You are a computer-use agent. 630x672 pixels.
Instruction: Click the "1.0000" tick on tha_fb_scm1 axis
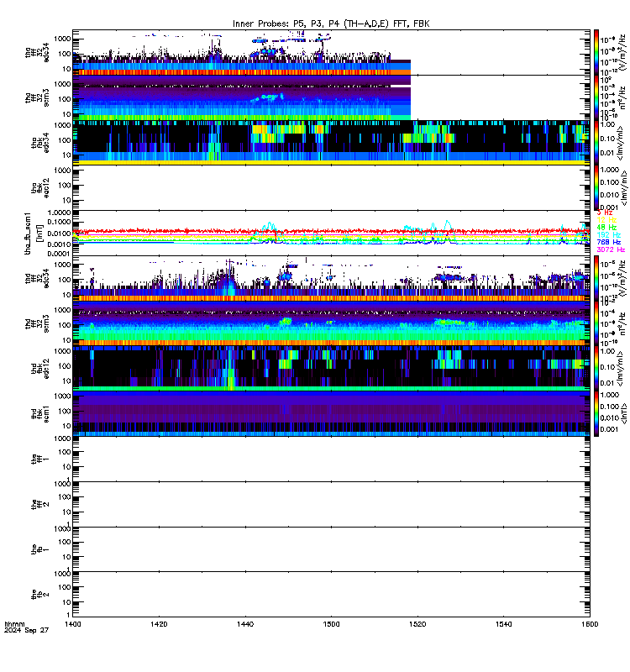point(59,213)
